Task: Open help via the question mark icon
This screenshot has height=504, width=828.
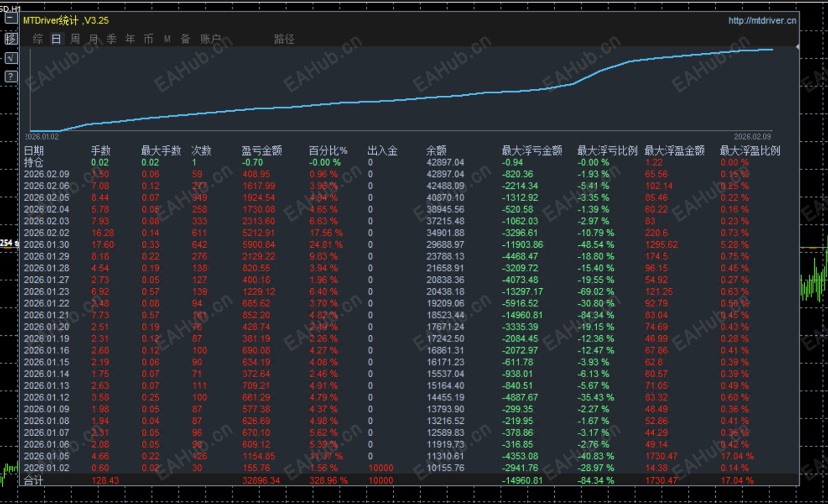Action: click(11, 77)
